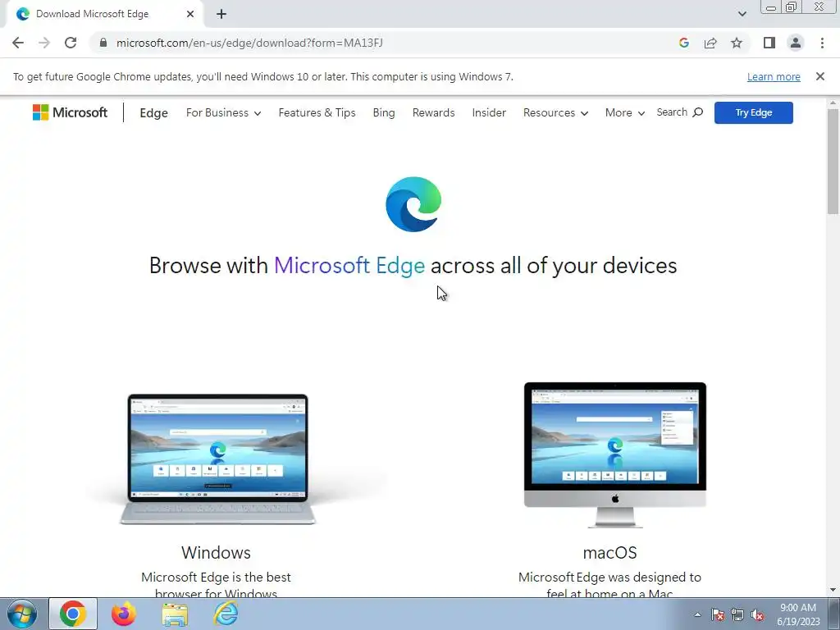Follow the Learn more link
Viewport: 840px width, 630px height.
[774, 76]
